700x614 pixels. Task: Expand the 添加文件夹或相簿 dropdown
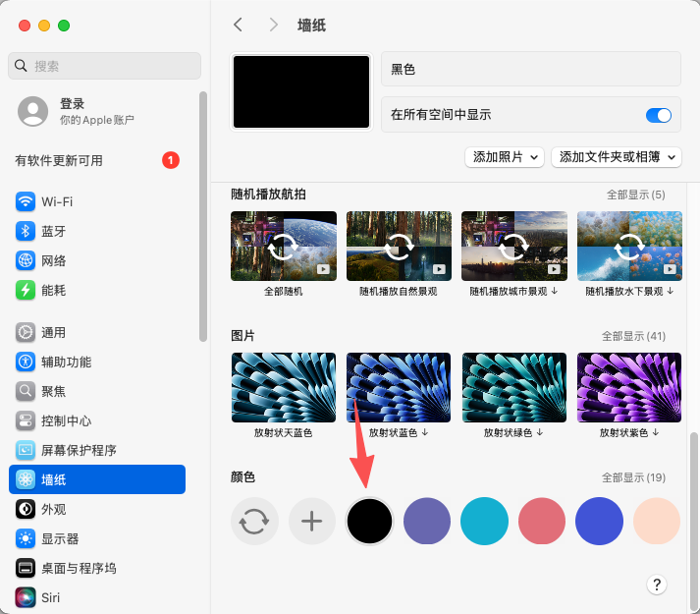coord(618,157)
